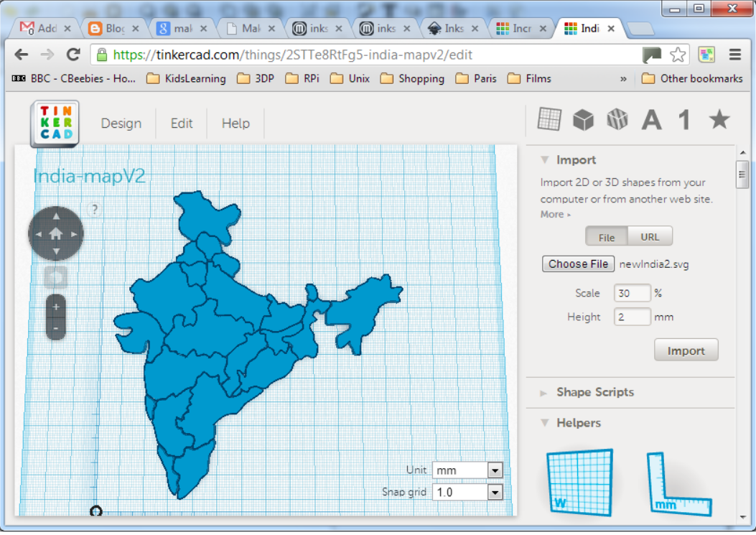Image resolution: width=756 pixels, height=535 pixels.
Task: Expand the Shape Scripts section
Action: tap(543, 393)
